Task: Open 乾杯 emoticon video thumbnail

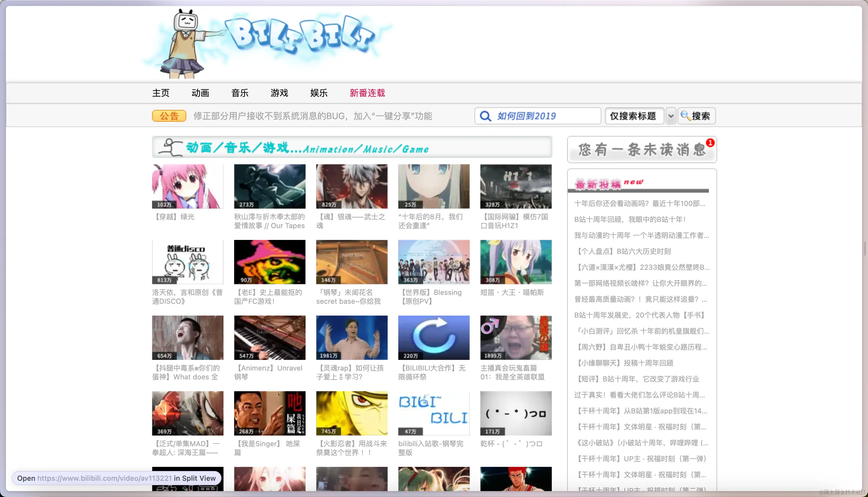Action: coord(516,413)
